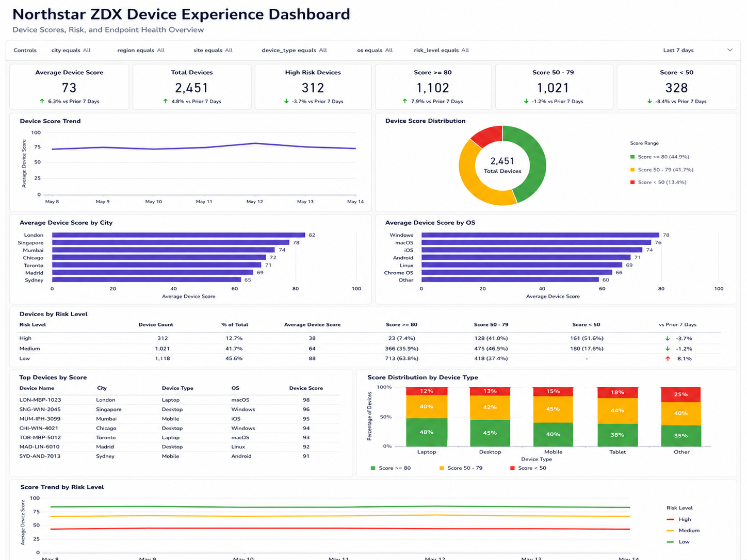Image resolution: width=747 pixels, height=560 pixels.
Task: Select device CHI-WIN-4021 row name
Action: [x=39, y=428]
